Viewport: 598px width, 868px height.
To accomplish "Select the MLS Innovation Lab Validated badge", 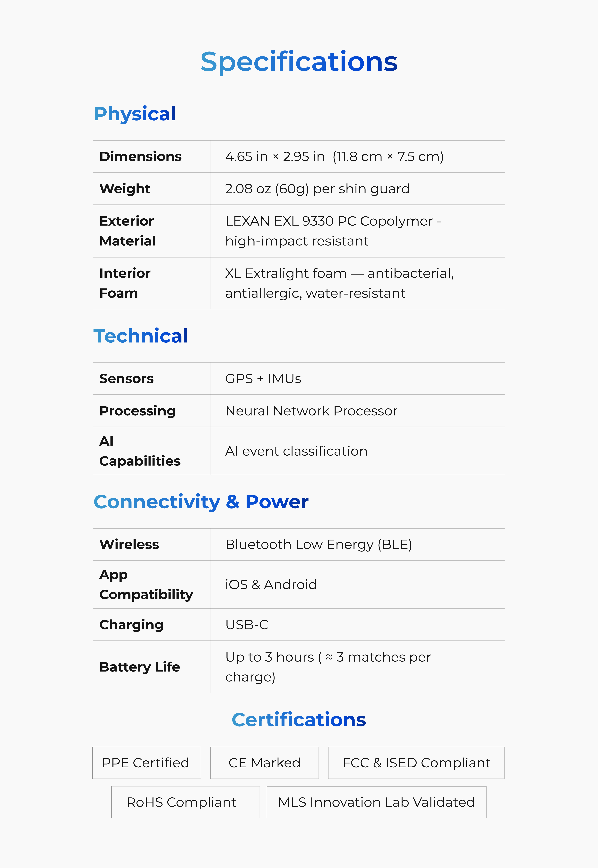I will pyautogui.click(x=376, y=802).
